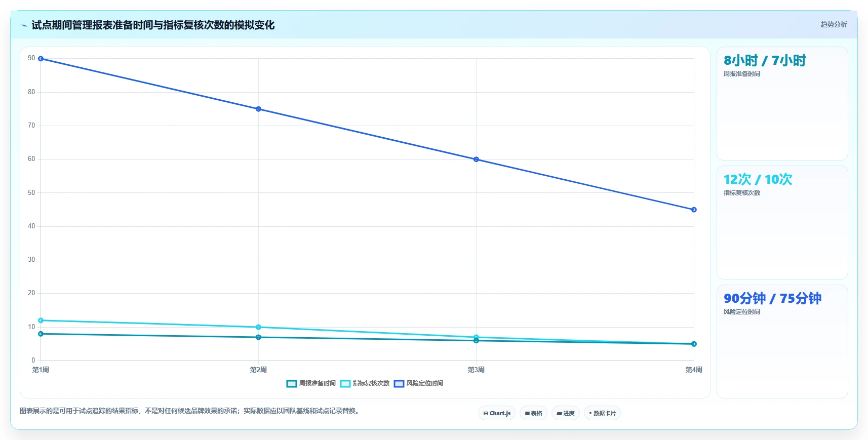Click the 周报准备时间 point at 第2周
Screen dimensions: 868x440
258,337
